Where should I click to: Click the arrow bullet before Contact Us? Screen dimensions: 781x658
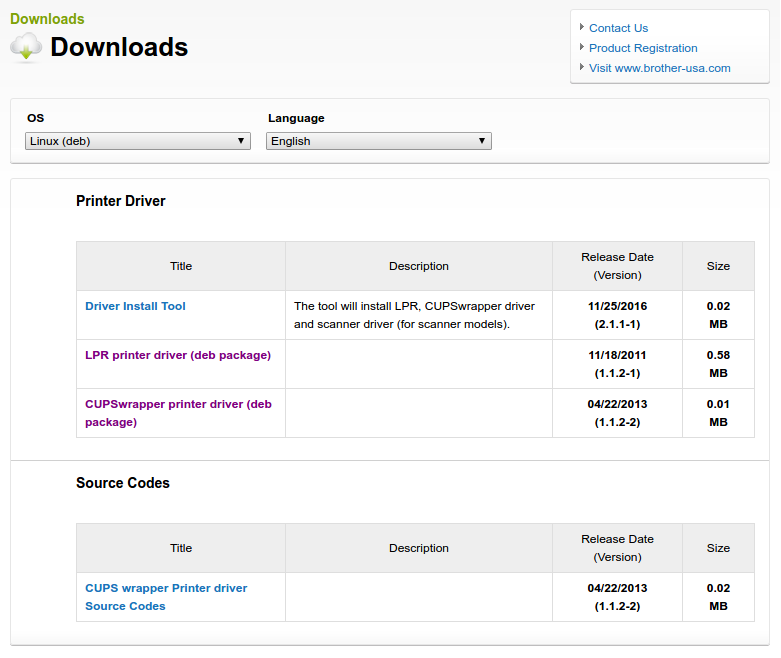pyautogui.click(x=582, y=27)
